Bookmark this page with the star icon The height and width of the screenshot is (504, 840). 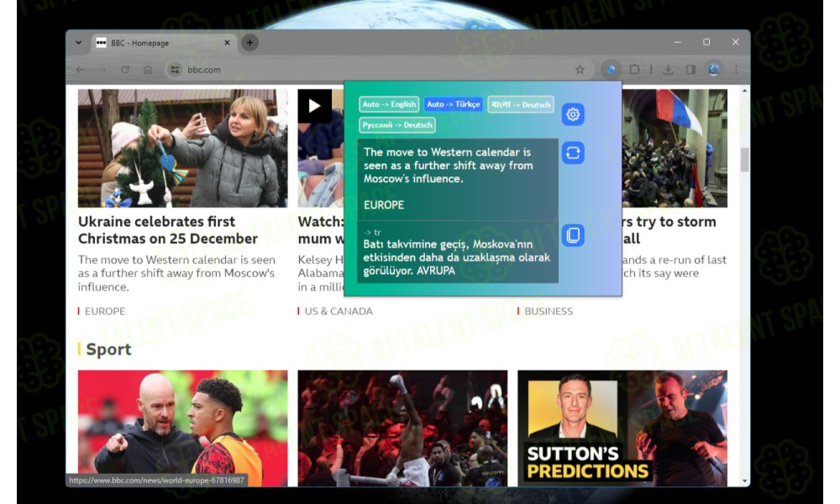pos(580,70)
